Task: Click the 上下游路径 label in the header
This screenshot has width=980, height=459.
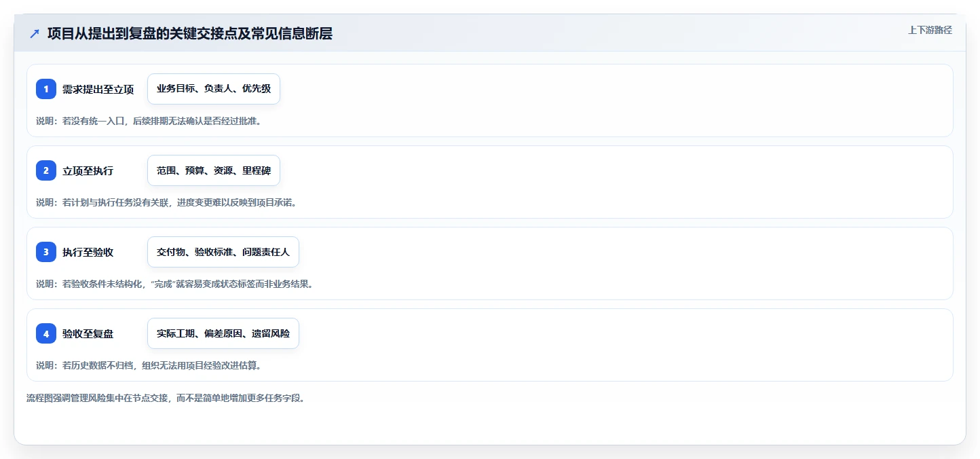Action: pyautogui.click(x=930, y=30)
